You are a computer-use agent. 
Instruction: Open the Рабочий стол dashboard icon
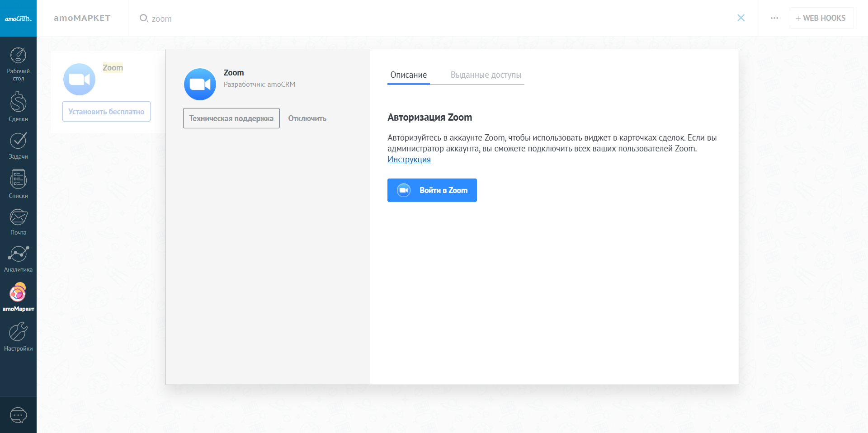point(18,64)
